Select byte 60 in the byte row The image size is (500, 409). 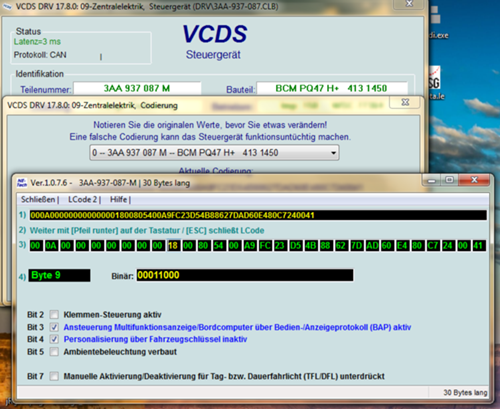387,246
